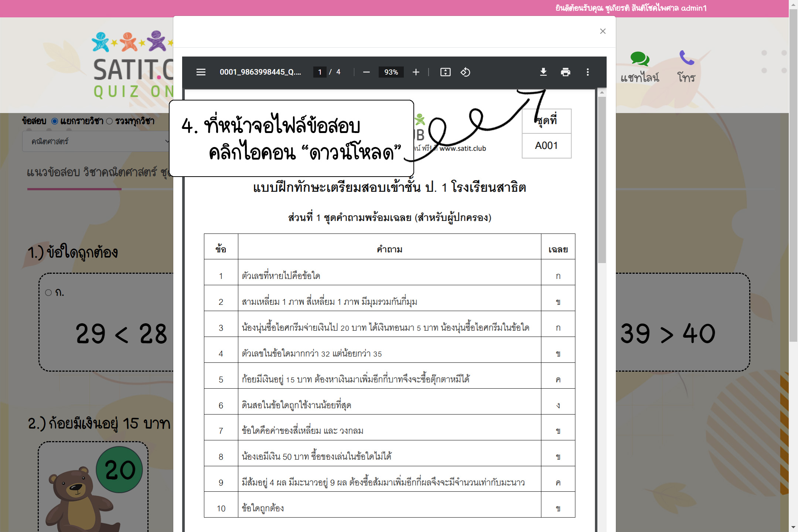The width and height of the screenshot is (798, 532).
Task: Click the zoom out minus icon
Action: click(x=366, y=72)
